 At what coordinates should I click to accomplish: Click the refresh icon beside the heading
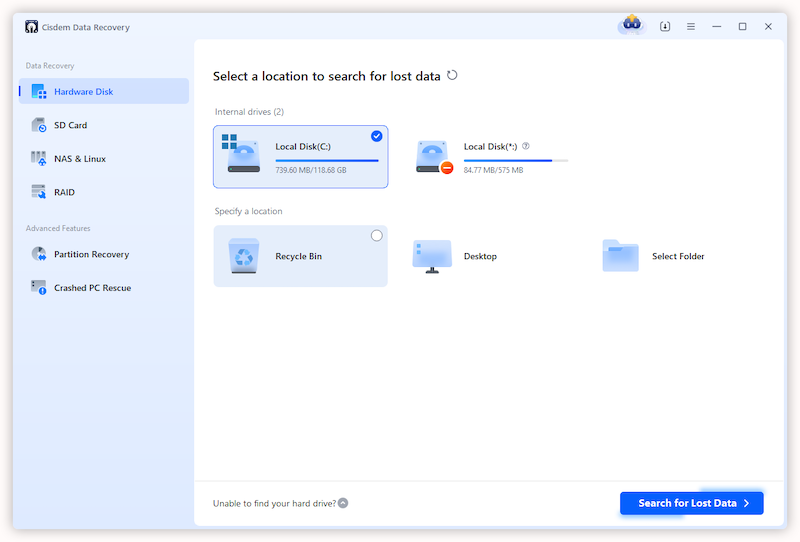(453, 75)
